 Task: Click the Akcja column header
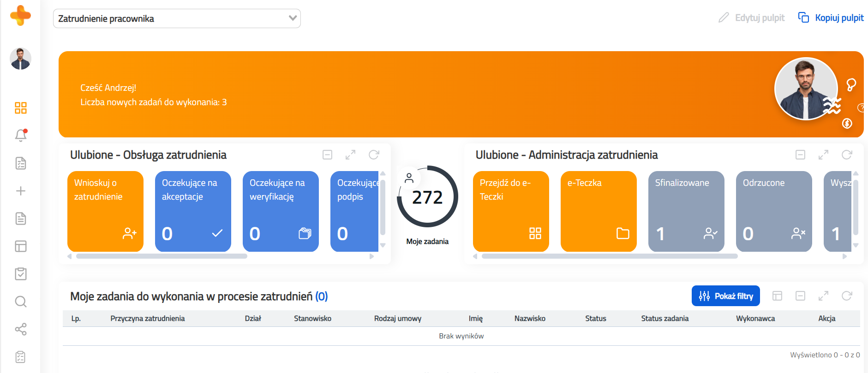coord(827,319)
